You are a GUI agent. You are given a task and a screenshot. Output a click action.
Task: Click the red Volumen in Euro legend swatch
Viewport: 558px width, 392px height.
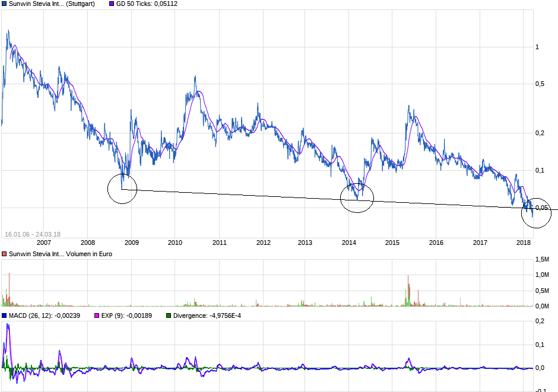(x=4, y=254)
